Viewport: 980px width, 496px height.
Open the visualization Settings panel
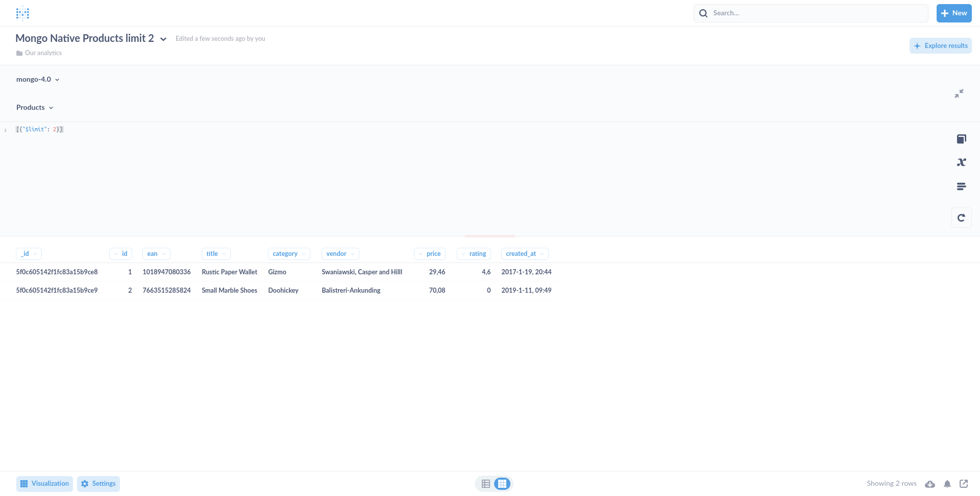point(98,483)
